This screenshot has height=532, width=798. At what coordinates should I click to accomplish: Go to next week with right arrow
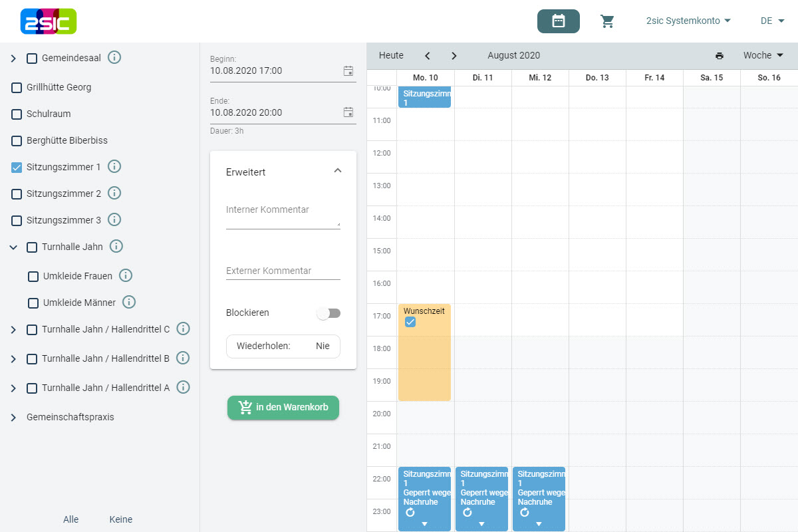click(454, 56)
